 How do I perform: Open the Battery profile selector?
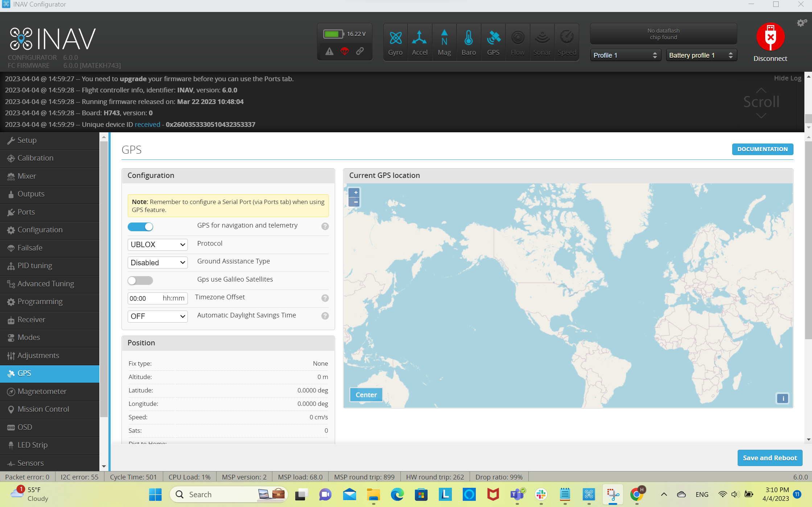point(701,55)
